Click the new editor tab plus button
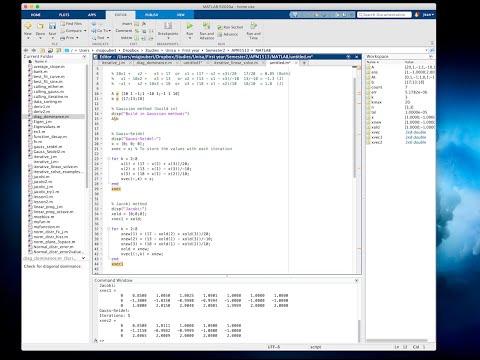 coord(304,63)
